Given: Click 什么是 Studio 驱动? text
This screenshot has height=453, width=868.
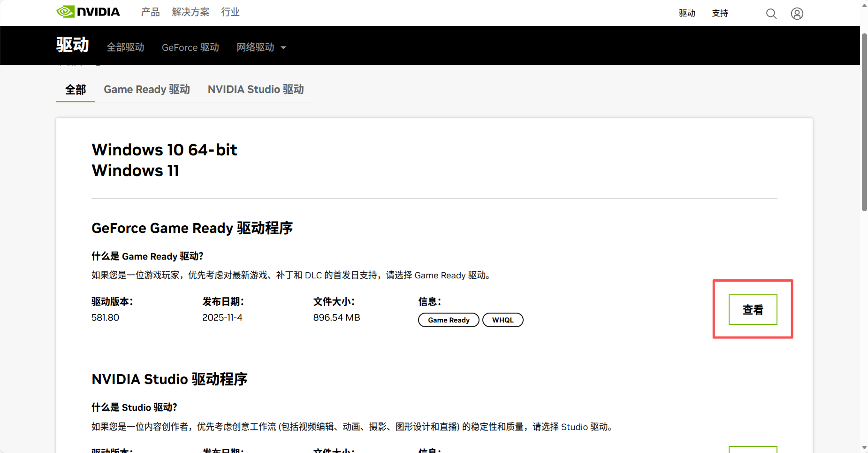Looking at the screenshot, I should click(134, 407).
